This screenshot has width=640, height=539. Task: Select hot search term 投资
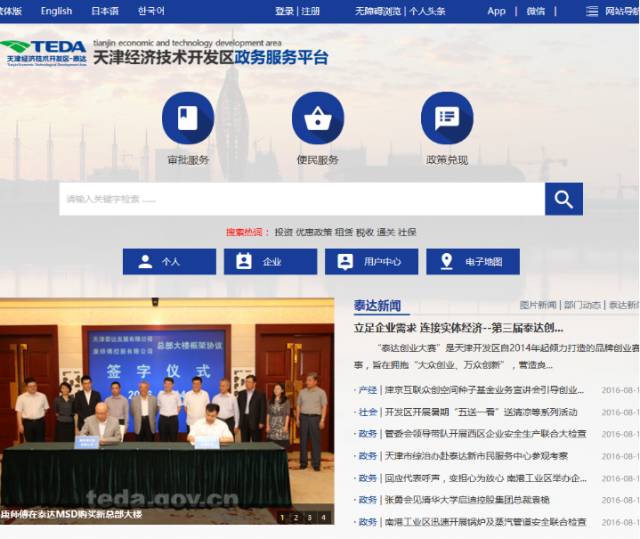click(x=284, y=232)
